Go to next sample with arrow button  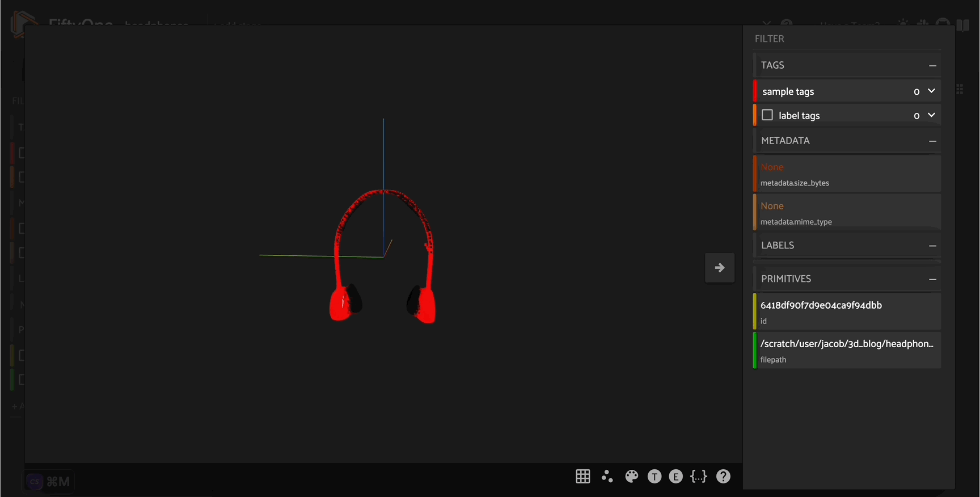[x=720, y=268]
